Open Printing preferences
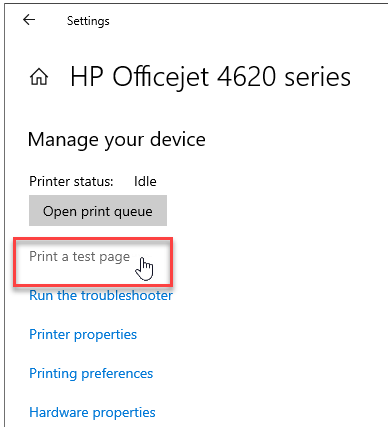The height and width of the screenshot is (427, 388). [91, 374]
